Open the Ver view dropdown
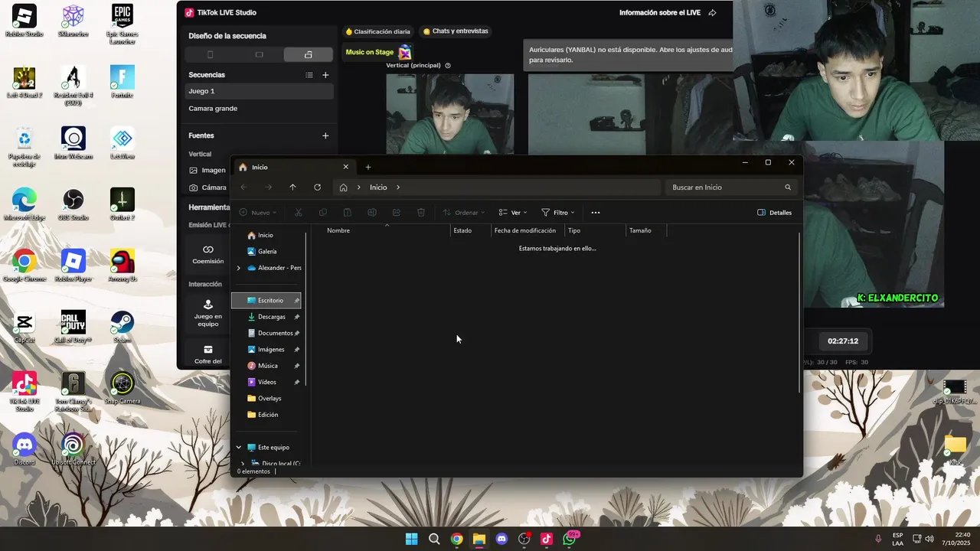The width and height of the screenshot is (980, 551). pyautogui.click(x=513, y=213)
